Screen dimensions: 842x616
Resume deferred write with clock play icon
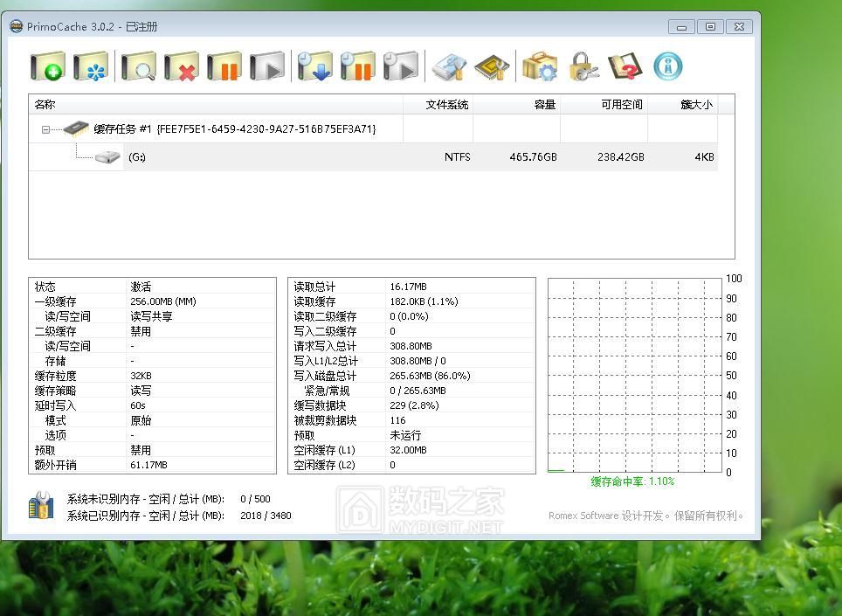(x=401, y=66)
